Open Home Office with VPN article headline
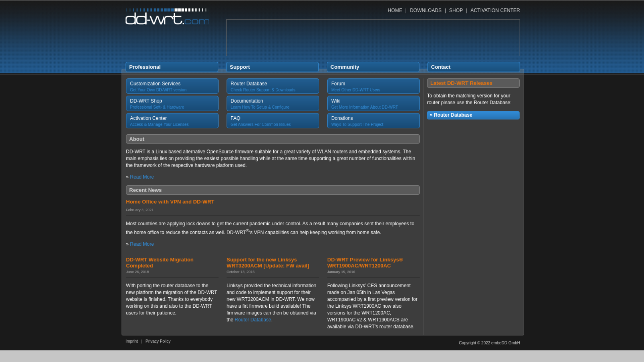644x362 pixels. tap(170, 202)
